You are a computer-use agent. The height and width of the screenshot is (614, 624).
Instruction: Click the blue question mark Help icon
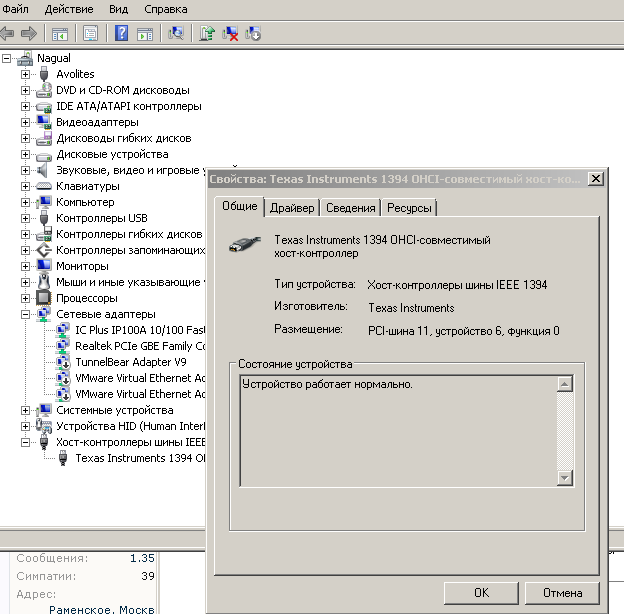pos(121,33)
